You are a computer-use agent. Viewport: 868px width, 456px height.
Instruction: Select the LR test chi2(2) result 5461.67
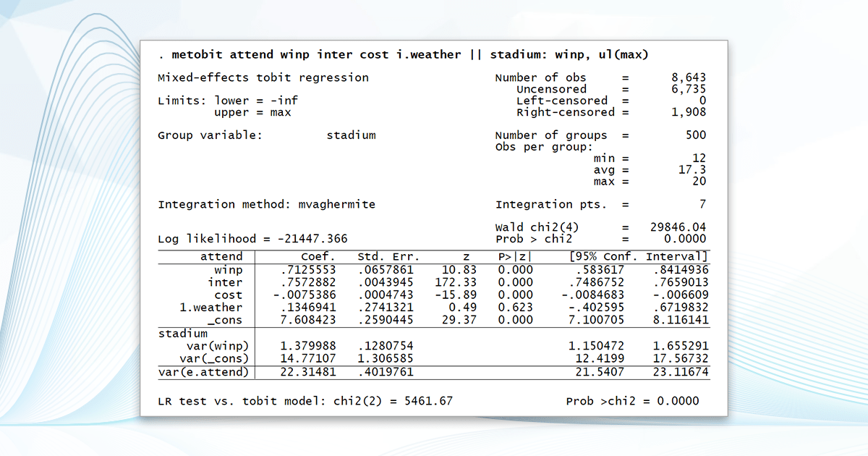[428, 400]
